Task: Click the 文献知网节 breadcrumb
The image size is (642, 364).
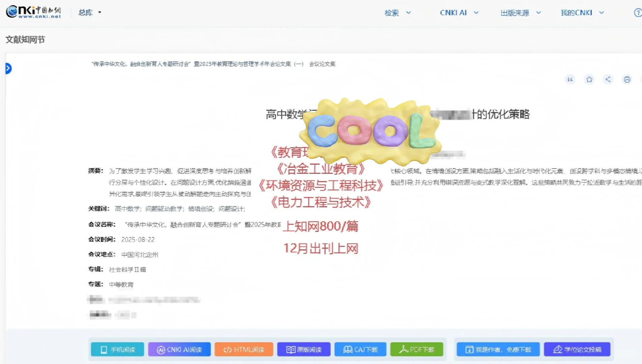Action: pyautogui.click(x=25, y=39)
